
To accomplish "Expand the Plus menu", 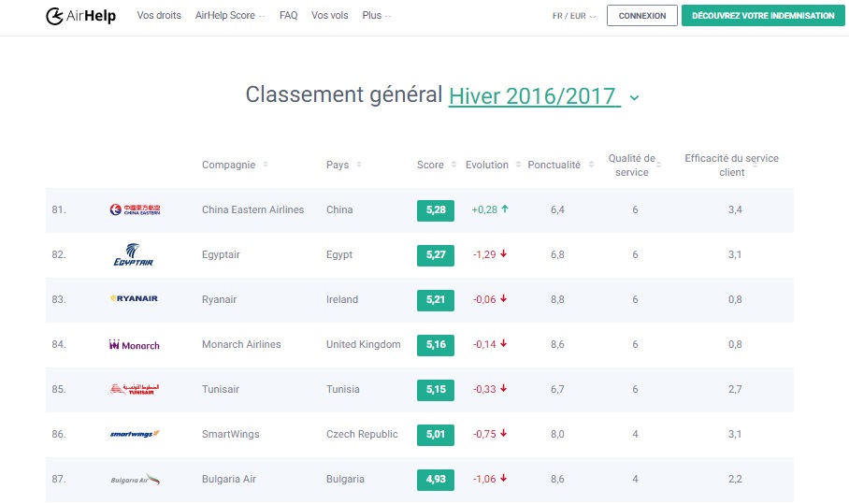I will point(376,16).
